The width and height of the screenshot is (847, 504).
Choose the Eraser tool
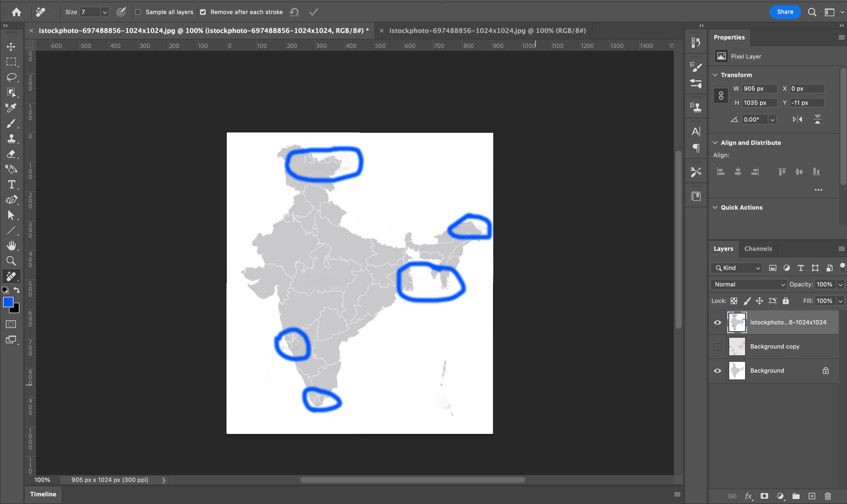11,154
